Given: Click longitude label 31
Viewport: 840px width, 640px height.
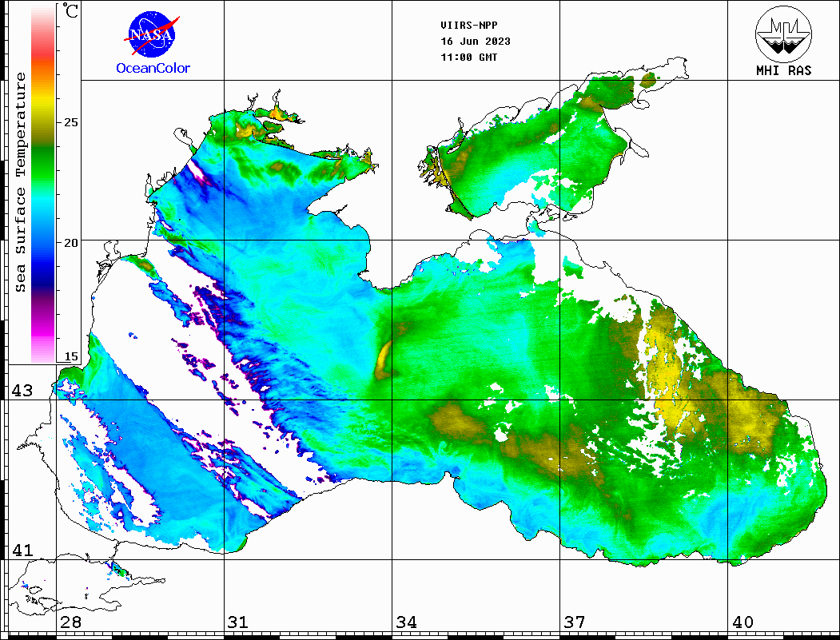Looking at the screenshot, I should [x=238, y=622].
